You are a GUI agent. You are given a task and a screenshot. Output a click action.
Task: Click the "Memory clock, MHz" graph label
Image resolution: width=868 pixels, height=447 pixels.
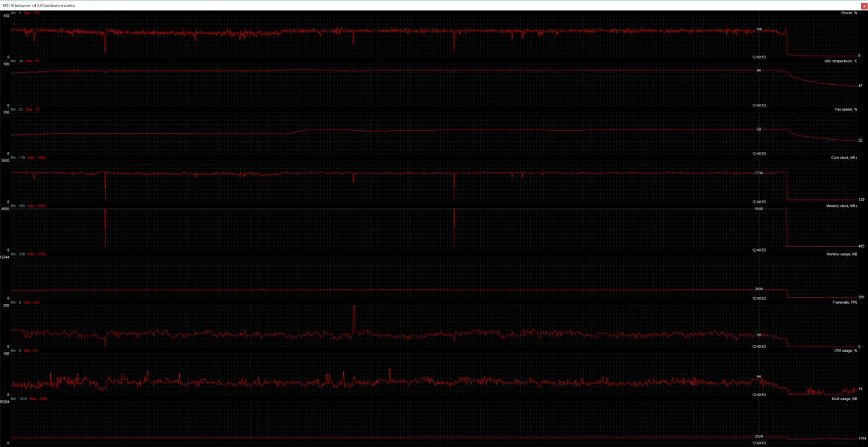click(x=842, y=206)
